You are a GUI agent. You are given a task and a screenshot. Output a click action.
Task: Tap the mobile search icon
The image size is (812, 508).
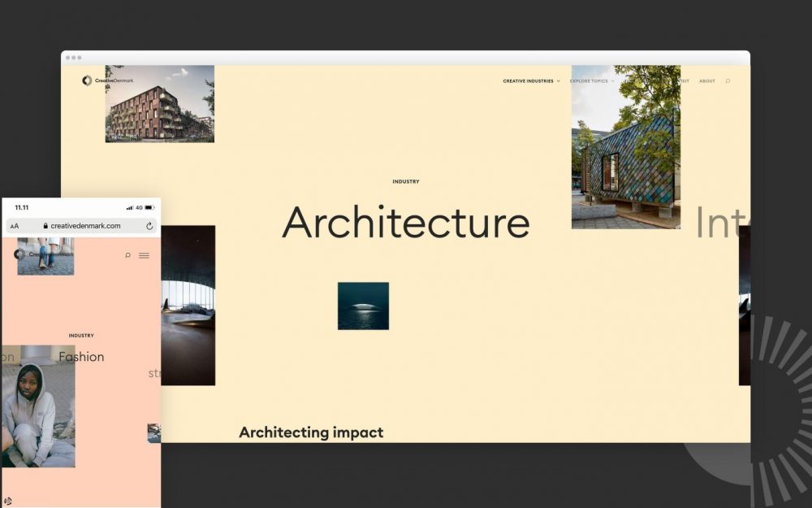point(127,255)
